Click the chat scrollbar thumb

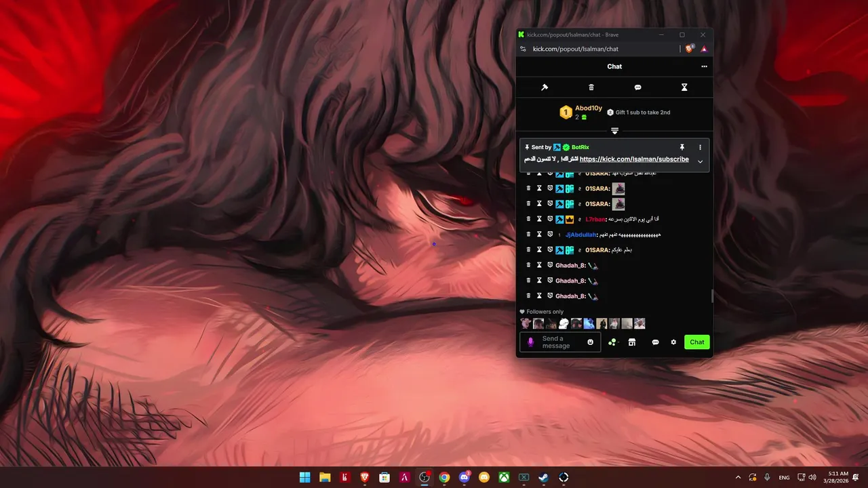click(711, 296)
